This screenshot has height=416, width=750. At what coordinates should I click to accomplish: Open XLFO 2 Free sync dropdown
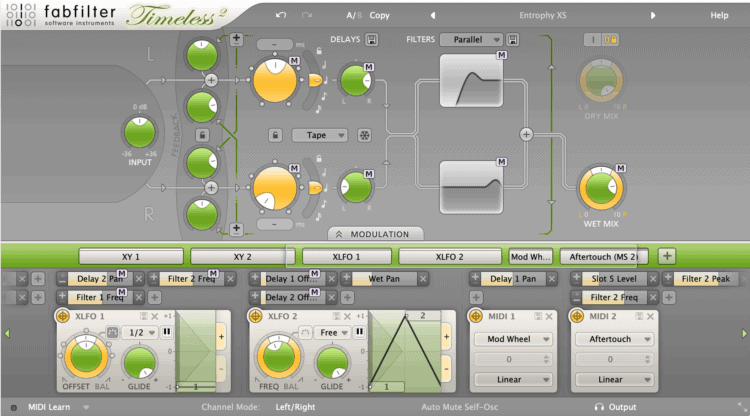pyautogui.click(x=333, y=332)
